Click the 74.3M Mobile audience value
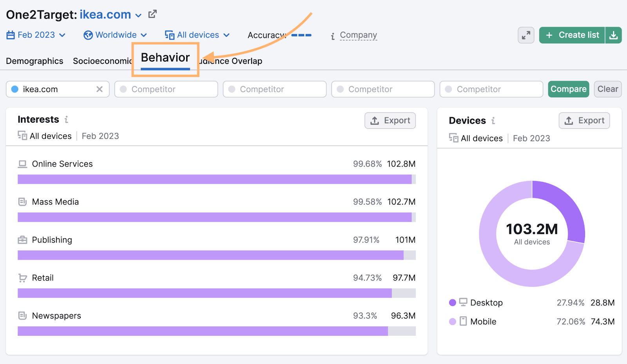 tap(603, 322)
